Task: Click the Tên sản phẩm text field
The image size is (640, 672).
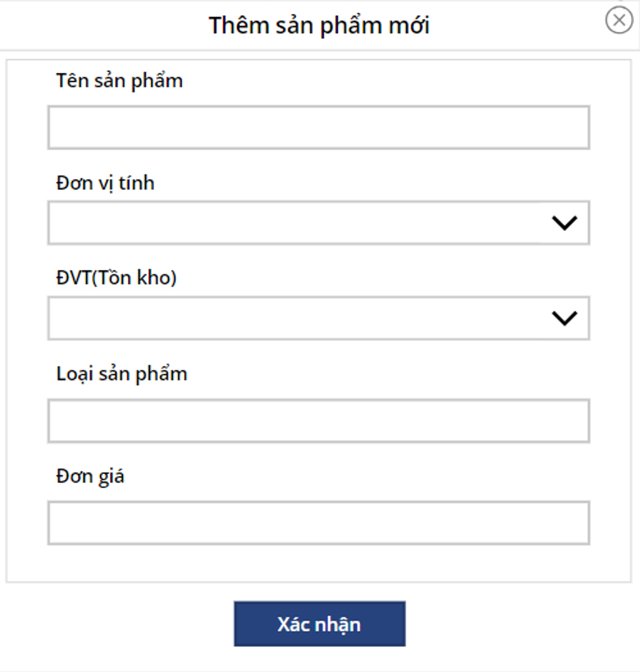Action: click(x=318, y=128)
